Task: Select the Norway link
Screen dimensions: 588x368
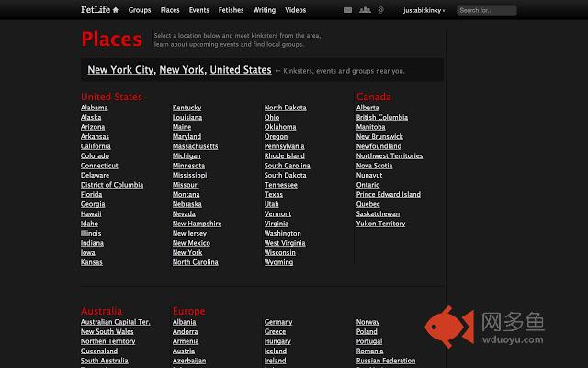Action: click(x=367, y=322)
